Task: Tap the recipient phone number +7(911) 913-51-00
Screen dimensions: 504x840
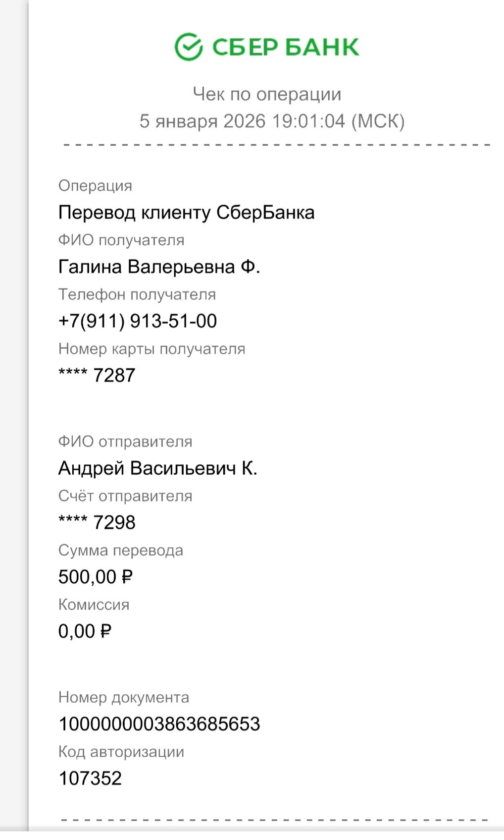Action: 138,321
